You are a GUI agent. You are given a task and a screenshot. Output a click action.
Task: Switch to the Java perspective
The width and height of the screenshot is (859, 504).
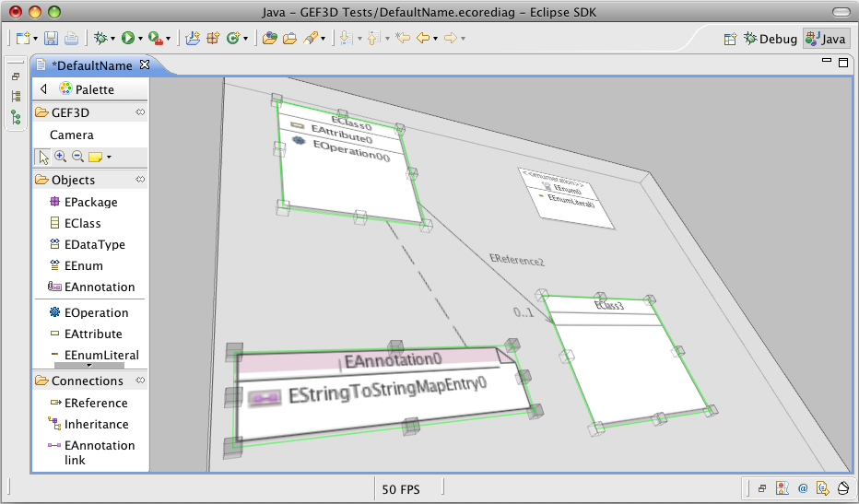point(826,39)
